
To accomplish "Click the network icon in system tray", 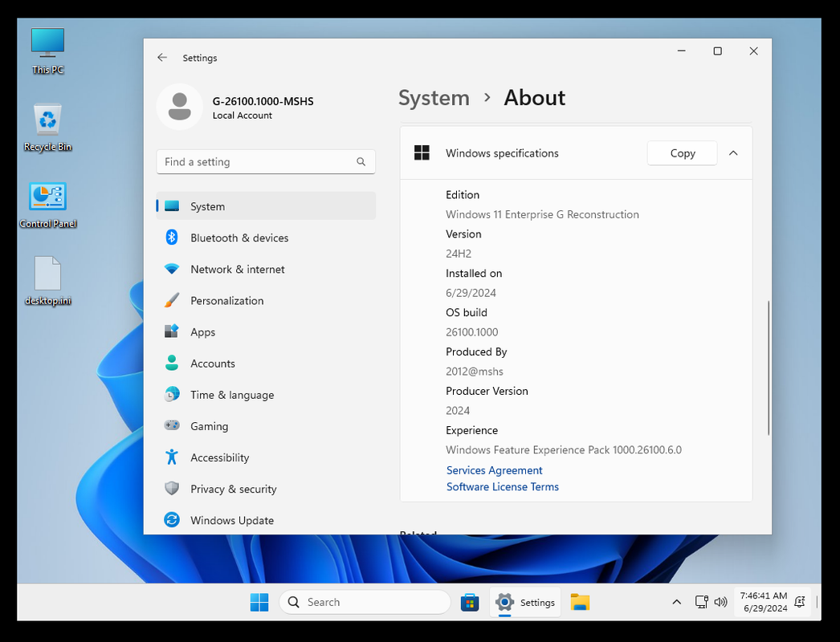I will click(x=701, y=602).
